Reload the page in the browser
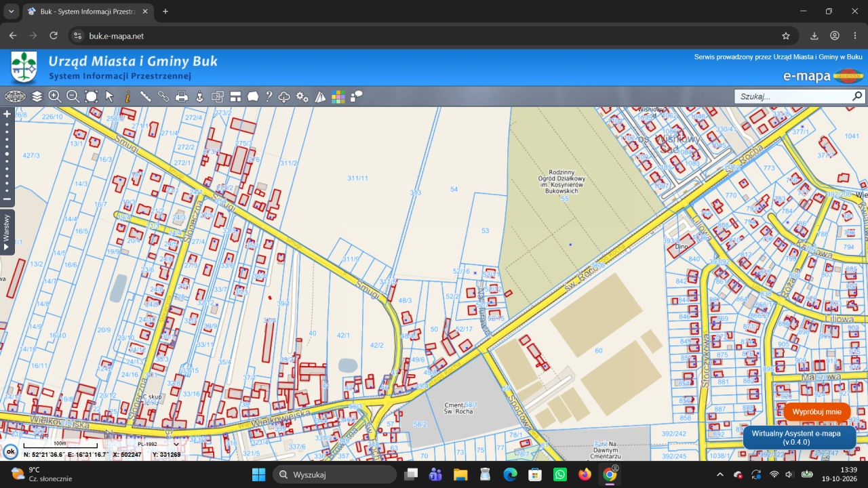 (54, 36)
